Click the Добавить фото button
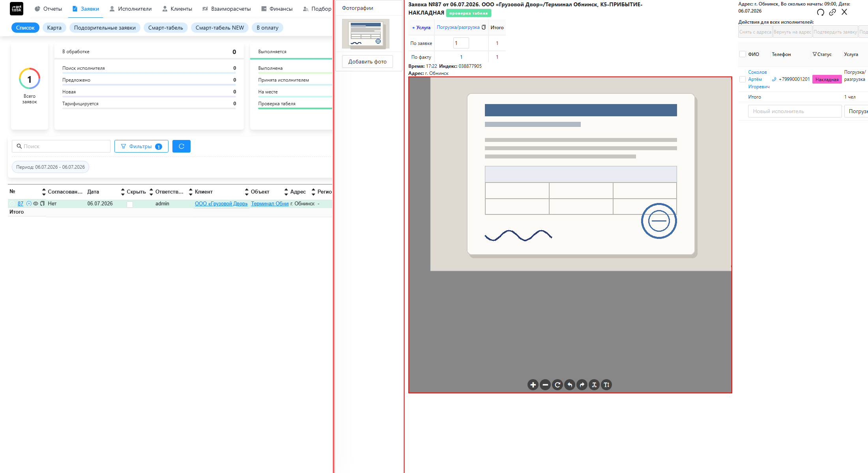This screenshot has height=473, width=868. click(367, 61)
